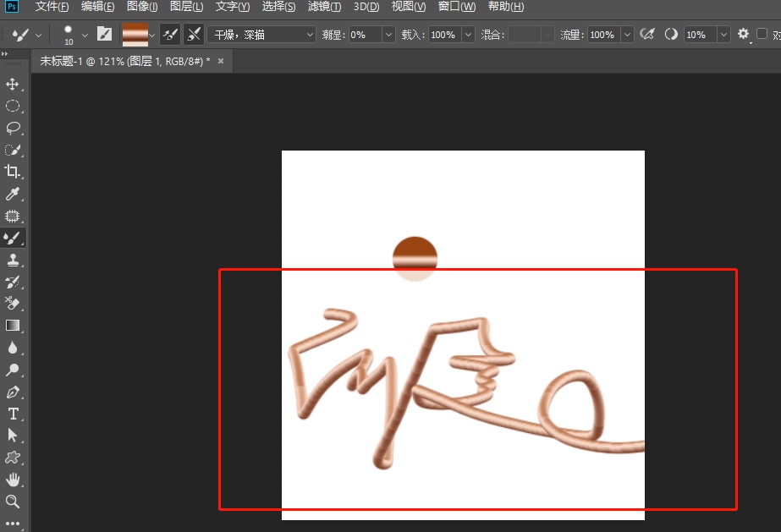This screenshot has width=781, height=532.
Task: Select the Horizontal Type tool
Action: coord(13,414)
